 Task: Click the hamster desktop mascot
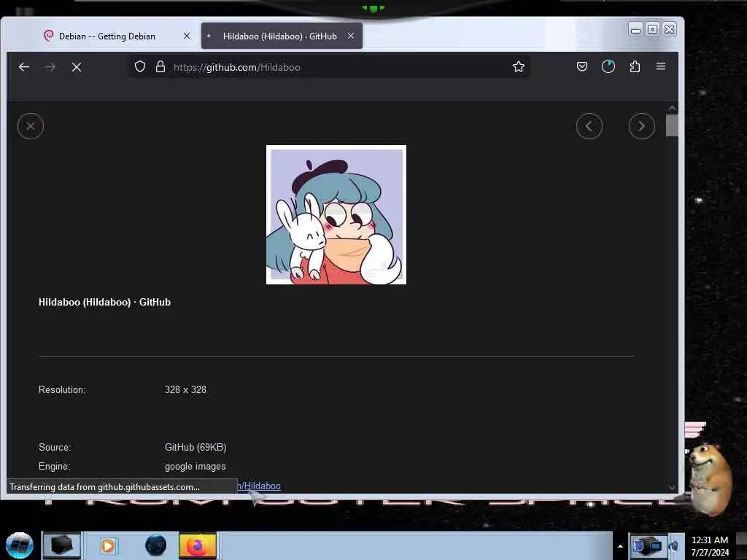click(711, 478)
